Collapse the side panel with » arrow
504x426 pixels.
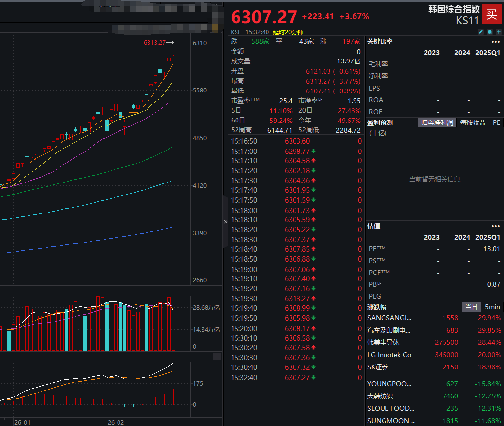pyautogui.click(x=226, y=222)
